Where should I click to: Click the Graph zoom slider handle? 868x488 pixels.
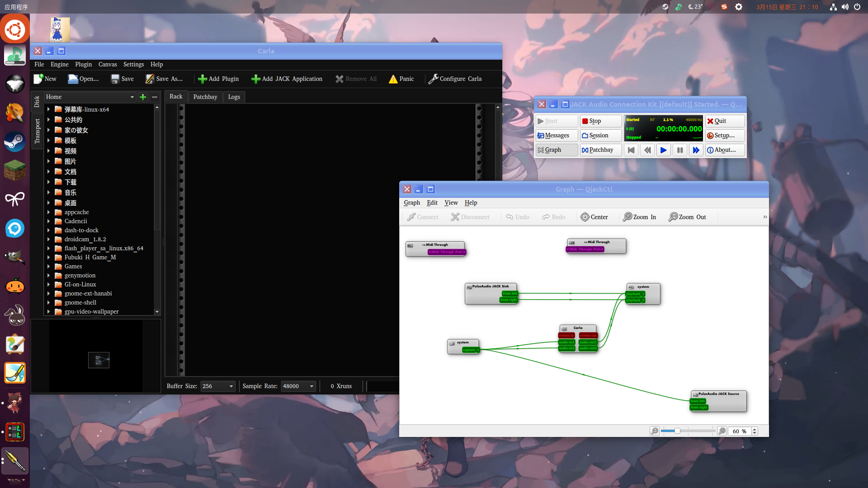tap(677, 431)
